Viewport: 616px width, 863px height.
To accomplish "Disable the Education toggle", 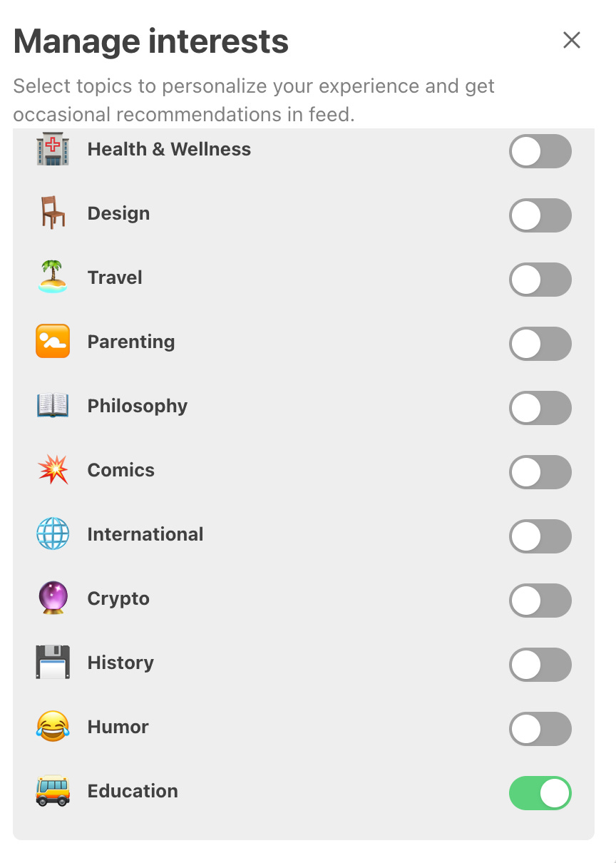I will pyautogui.click(x=540, y=793).
